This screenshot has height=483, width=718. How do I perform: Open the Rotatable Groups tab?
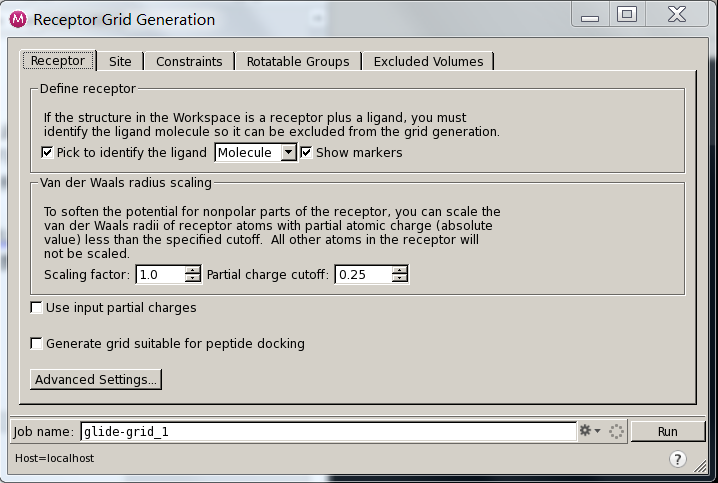(x=298, y=61)
